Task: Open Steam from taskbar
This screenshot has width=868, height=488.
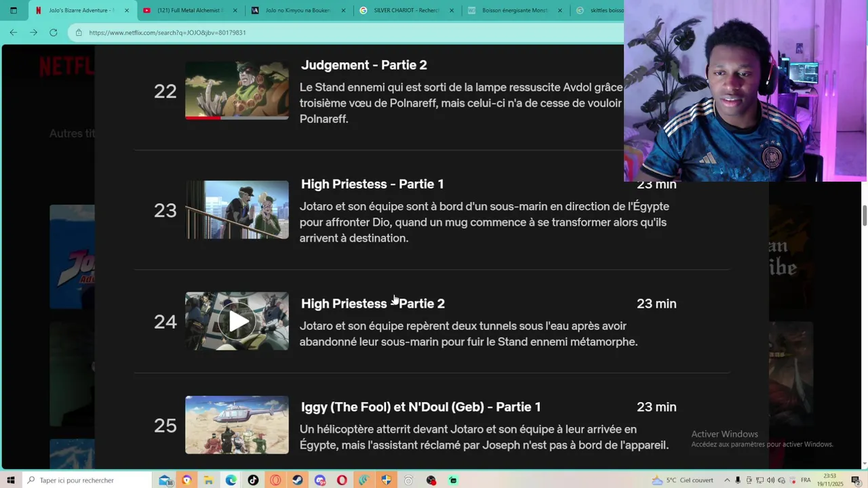Action: coord(298,480)
